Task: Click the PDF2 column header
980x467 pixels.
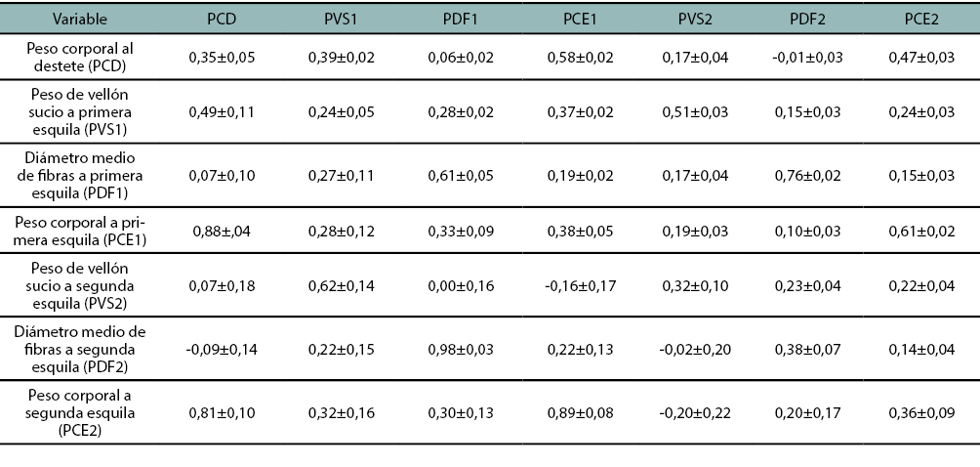Action: pos(818,18)
